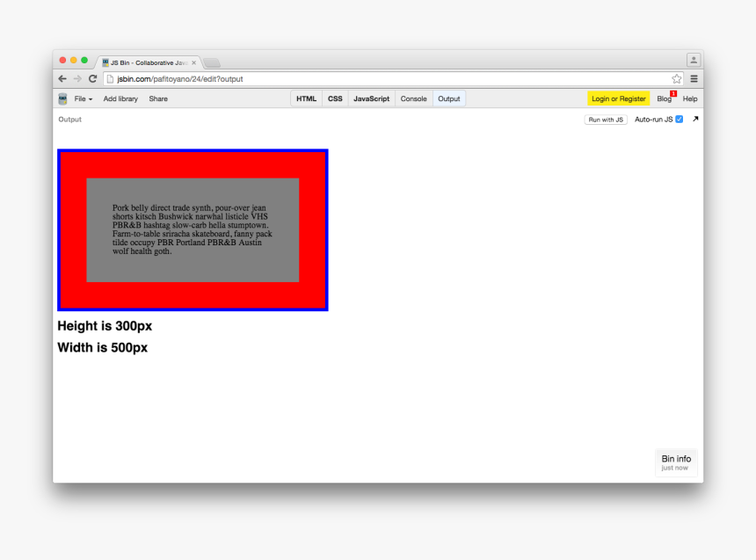Open the Help link

(x=690, y=98)
